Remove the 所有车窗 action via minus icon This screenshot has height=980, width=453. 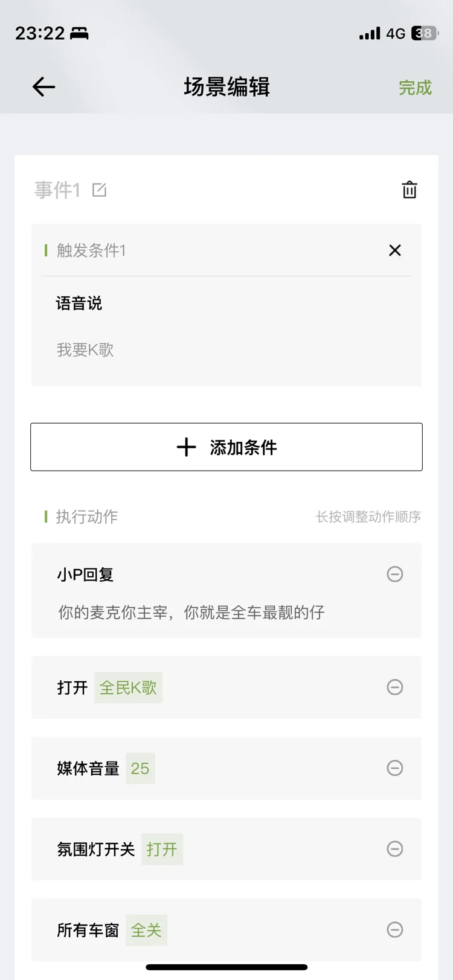(395, 929)
